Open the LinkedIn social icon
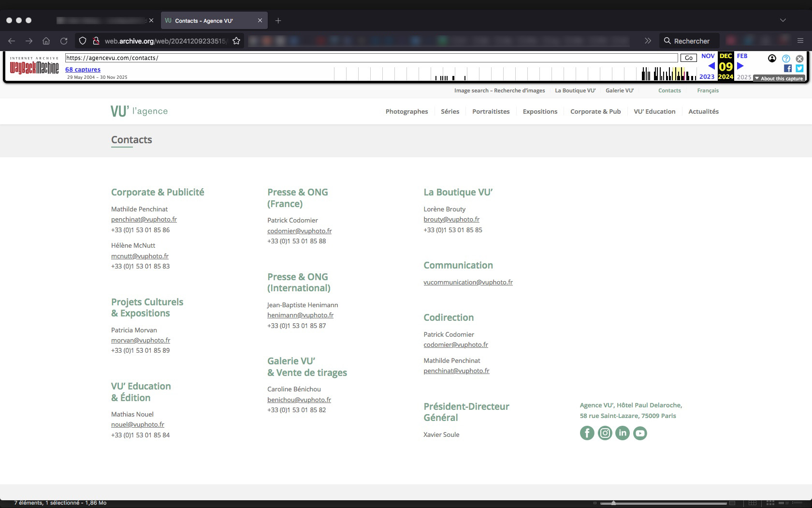 pos(623,433)
